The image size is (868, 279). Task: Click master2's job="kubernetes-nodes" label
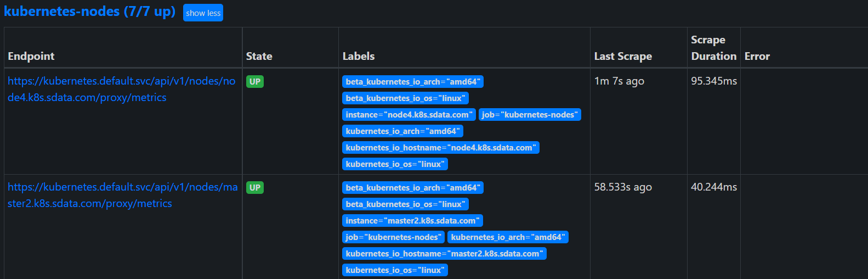(393, 237)
